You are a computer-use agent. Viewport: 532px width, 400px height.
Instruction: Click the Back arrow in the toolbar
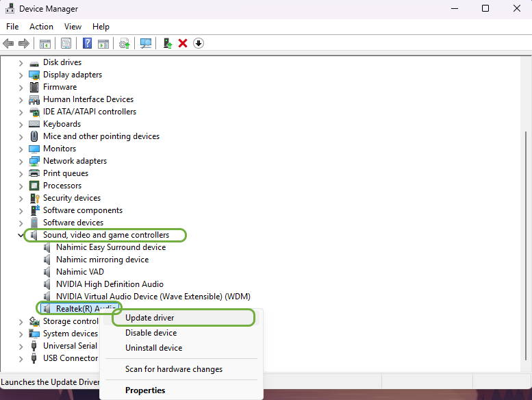click(x=8, y=43)
